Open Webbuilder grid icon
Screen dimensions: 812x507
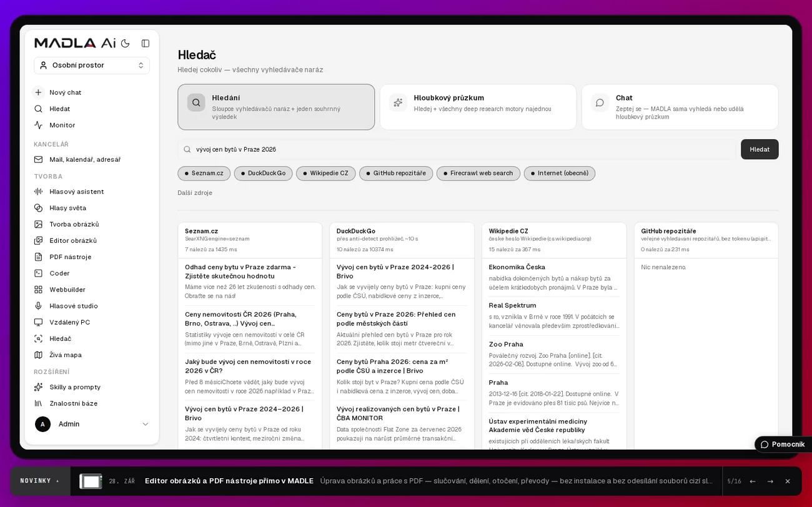38,290
